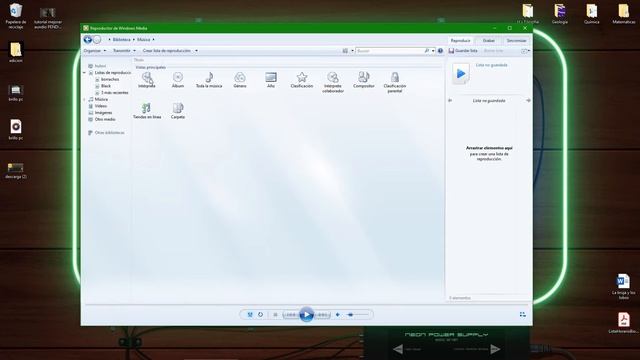
Task: Select the Listas de reproducción node
Action: 109,73
